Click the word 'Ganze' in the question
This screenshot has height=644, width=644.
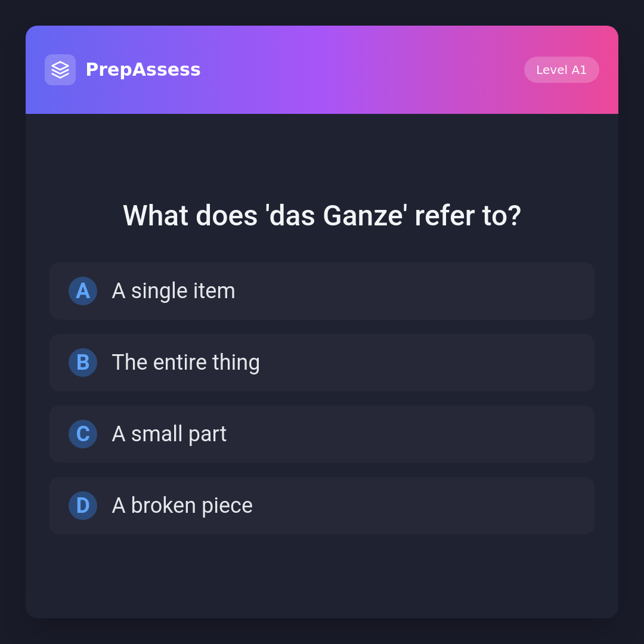click(x=363, y=216)
